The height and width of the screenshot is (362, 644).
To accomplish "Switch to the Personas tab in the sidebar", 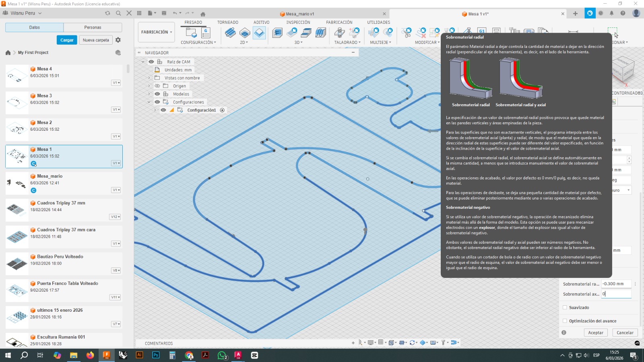I will pos(92,27).
